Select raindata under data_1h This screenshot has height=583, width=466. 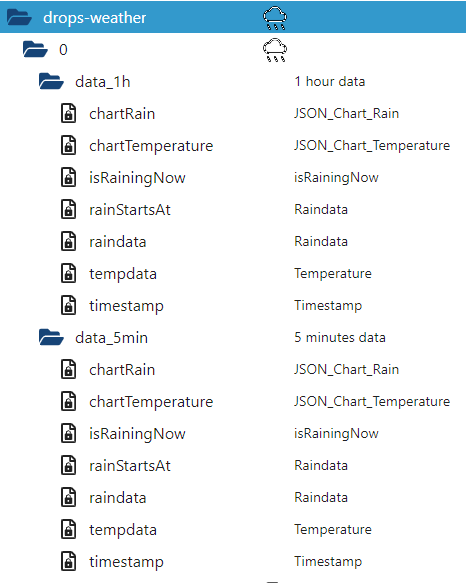[x=118, y=242]
